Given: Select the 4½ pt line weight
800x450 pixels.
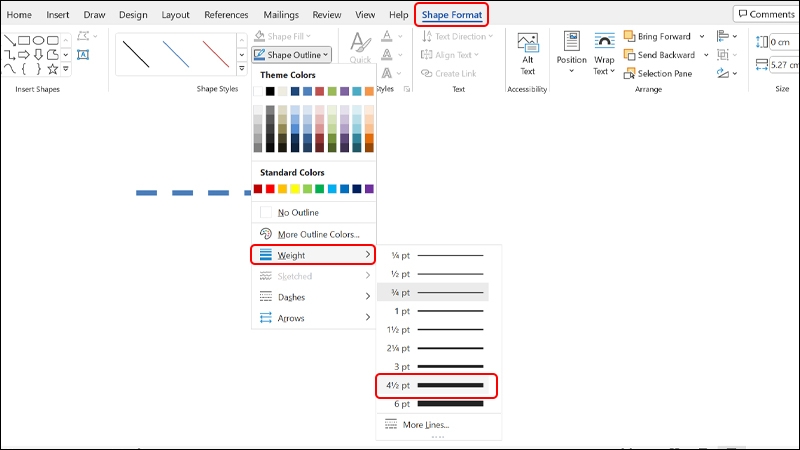Looking at the screenshot, I should (436, 385).
